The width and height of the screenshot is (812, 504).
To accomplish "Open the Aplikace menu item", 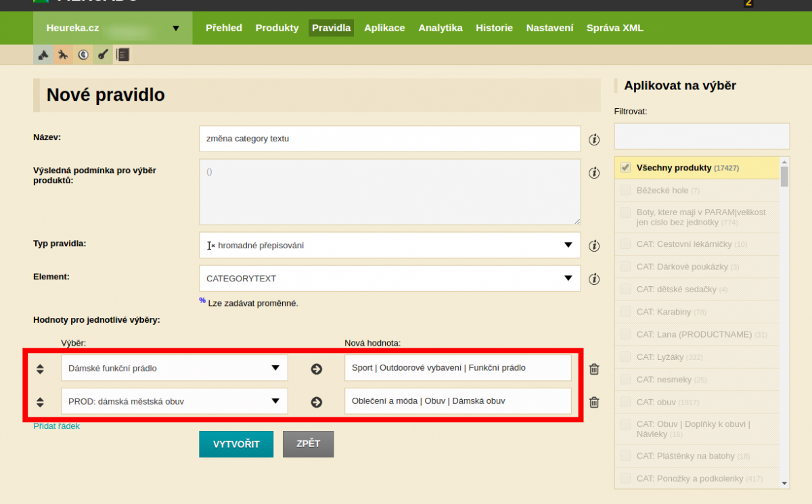I will (384, 28).
